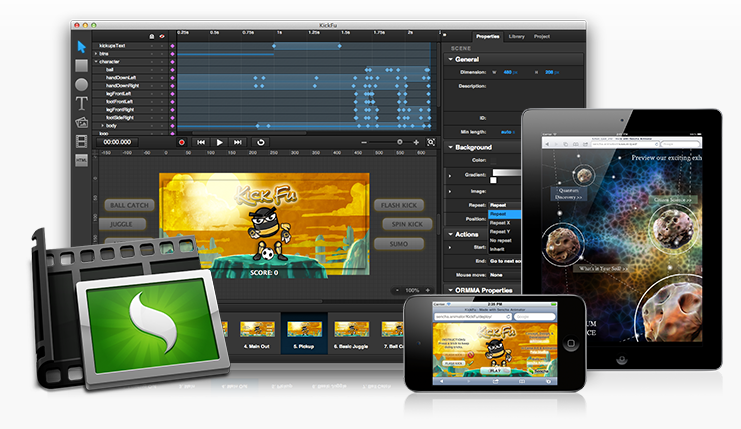Open Quantum Discovery link on the iPad
This screenshot has height=429, width=741.
point(569,194)
